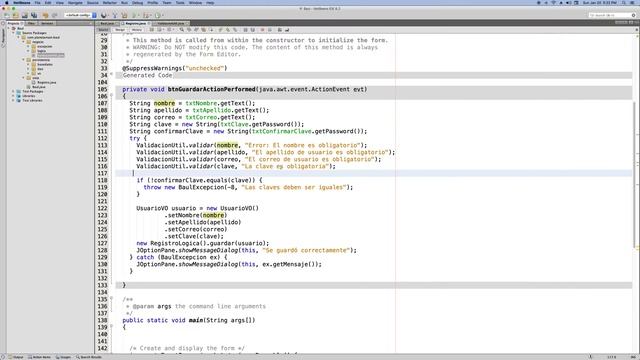This screenshot has width=640, height=360.
Task: Click in the IDE search field
Action: coord(612,15)
